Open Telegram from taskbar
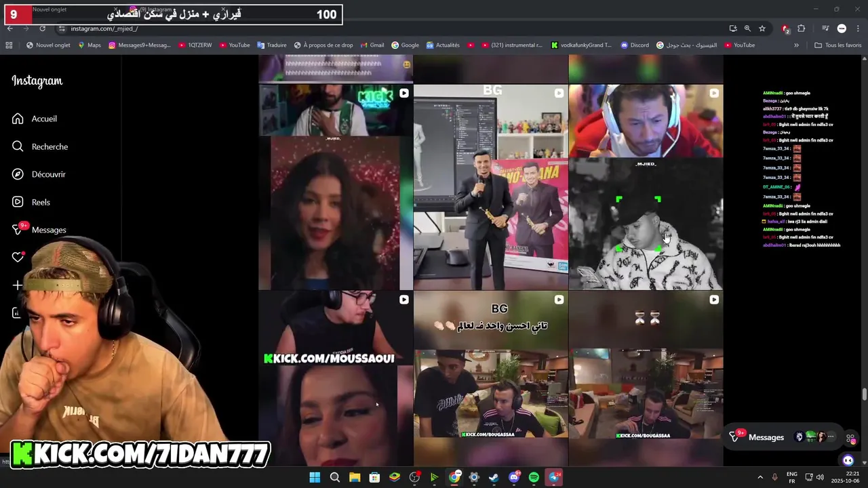This screenshot has width=868, height=488. 554,477
